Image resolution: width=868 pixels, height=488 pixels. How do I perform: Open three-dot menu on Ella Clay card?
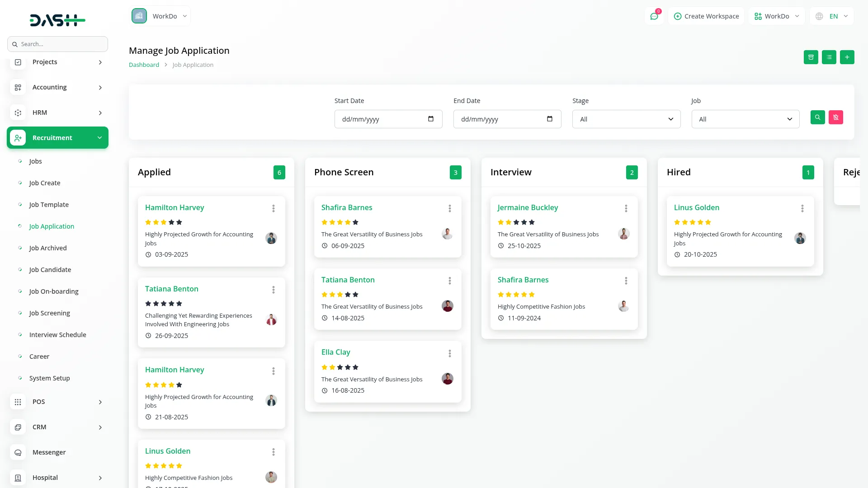[x=450, y=353]
